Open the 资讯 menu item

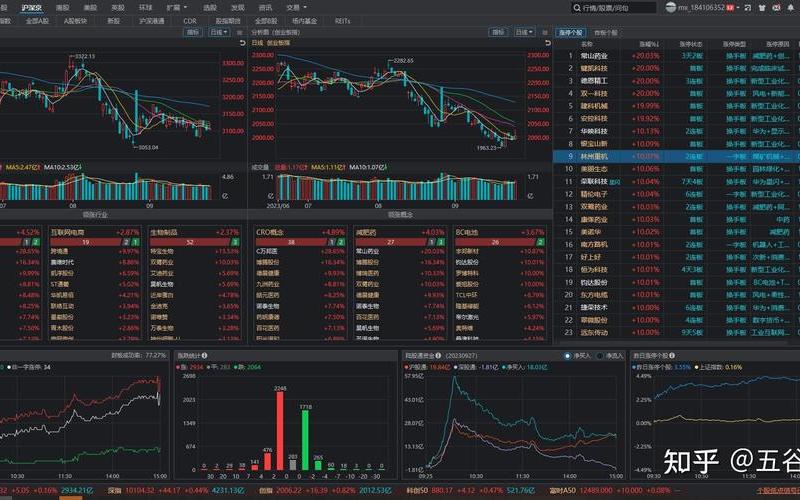(265, 8)
